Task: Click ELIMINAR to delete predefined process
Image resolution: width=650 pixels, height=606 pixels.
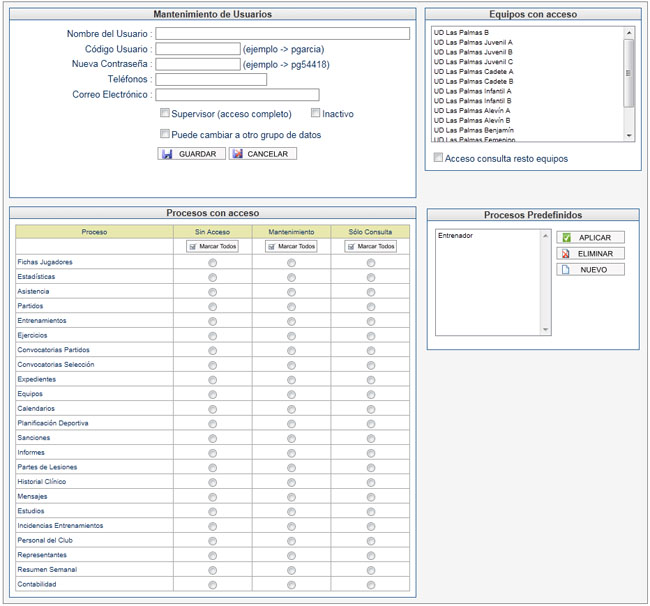Action: (590, 254)
